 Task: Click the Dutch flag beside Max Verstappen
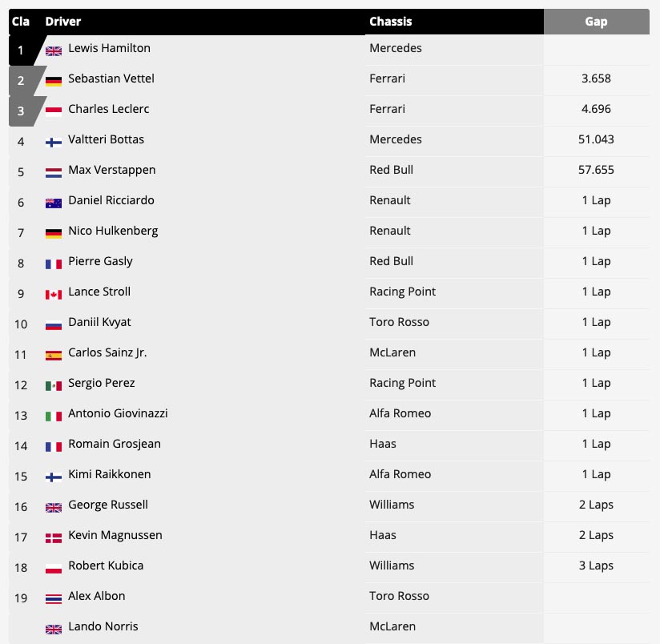[x=54, y=173]
